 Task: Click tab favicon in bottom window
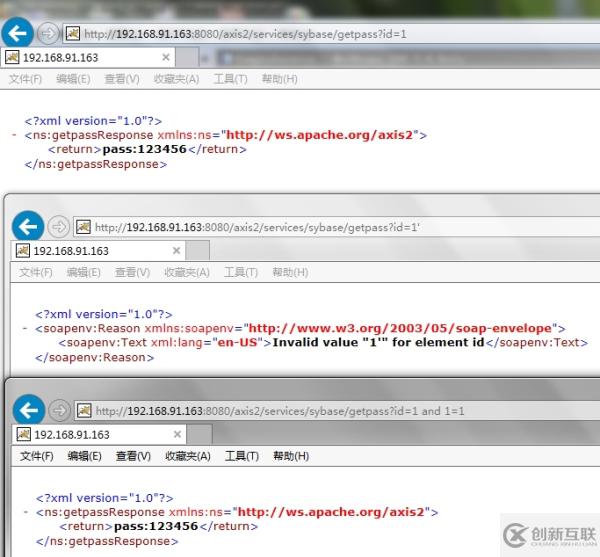23,434
